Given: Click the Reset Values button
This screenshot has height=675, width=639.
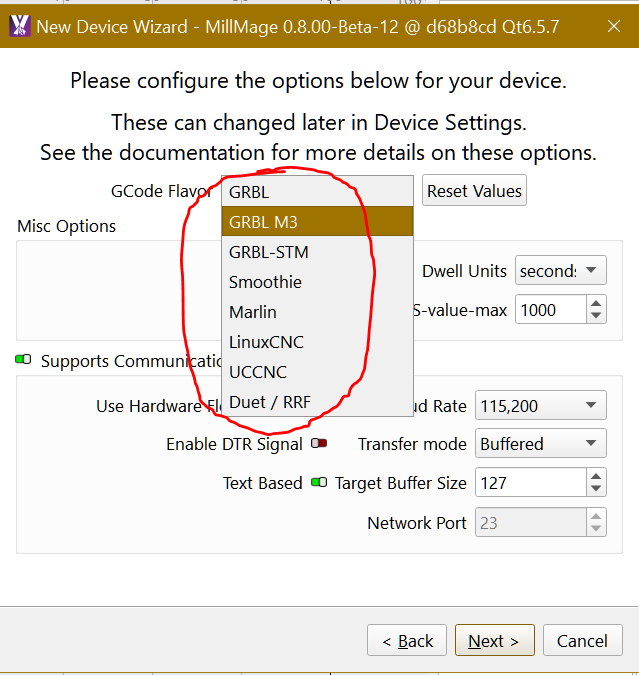Looking at the screenshot, I should (474, 191).
